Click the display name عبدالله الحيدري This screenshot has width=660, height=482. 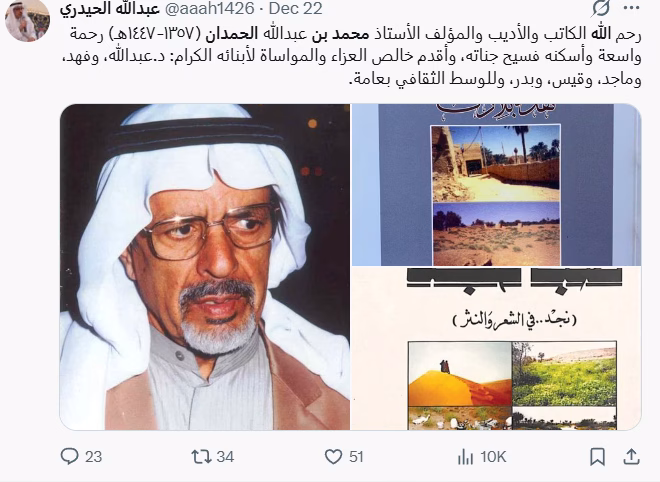tap(109, 8)
